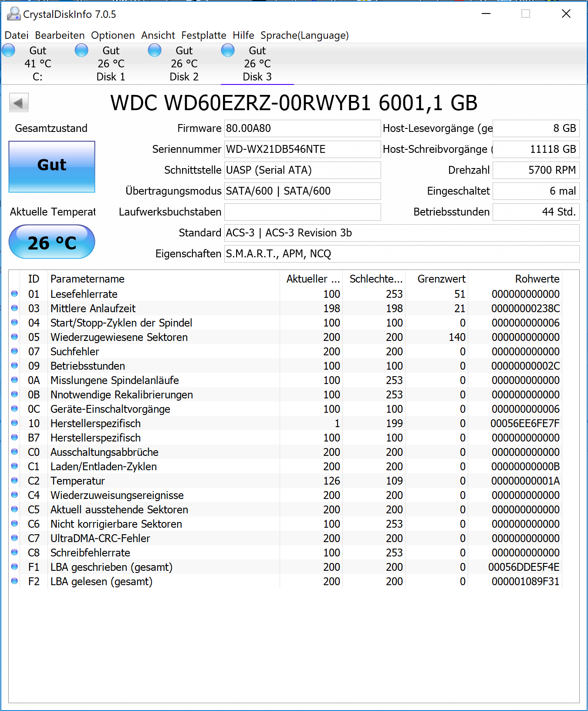Click the blue status orb for Disk 2

(155, 51)
